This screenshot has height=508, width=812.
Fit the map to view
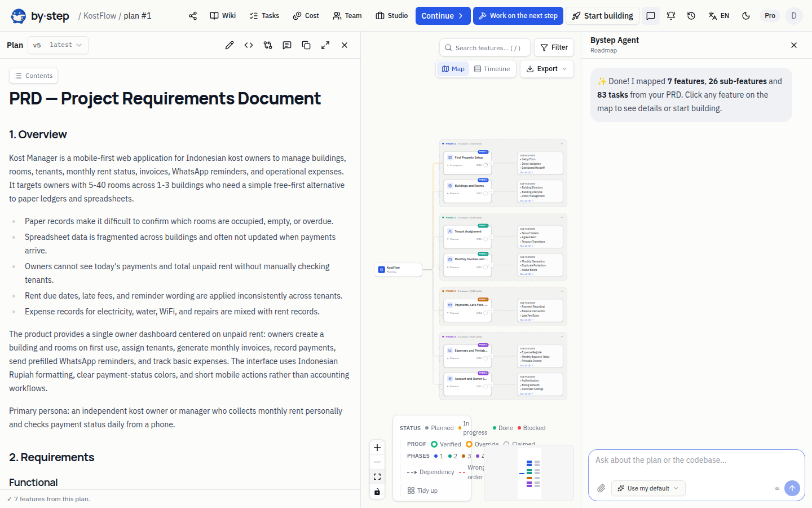(x=377, y=477)
